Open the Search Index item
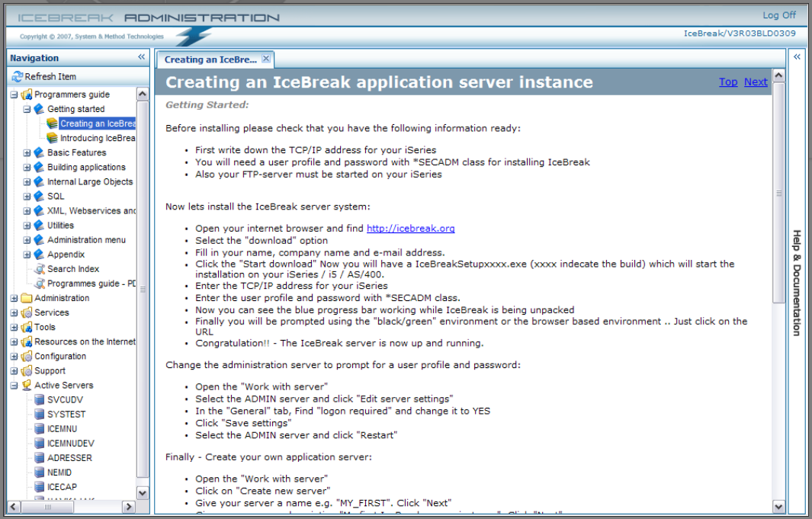812x519 pixels. pyautogui.click(x=73, y=269)
